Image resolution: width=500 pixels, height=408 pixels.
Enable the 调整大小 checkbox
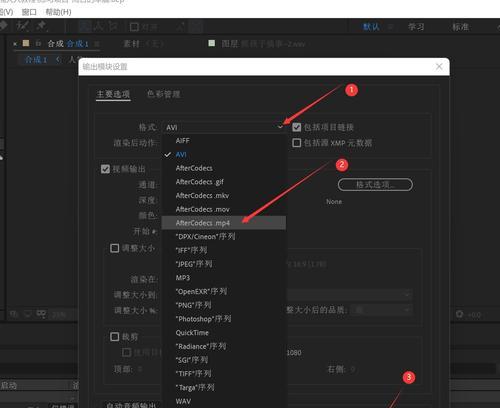pos(114,248)
